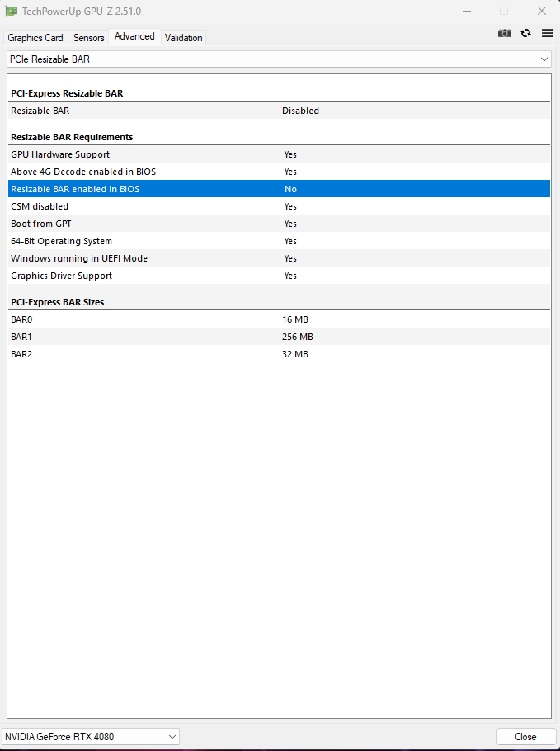Click the PCI-Express Resizable BAR heading
Image resolution: width=560 pixels, height=751 pixels.
point(67,93)
